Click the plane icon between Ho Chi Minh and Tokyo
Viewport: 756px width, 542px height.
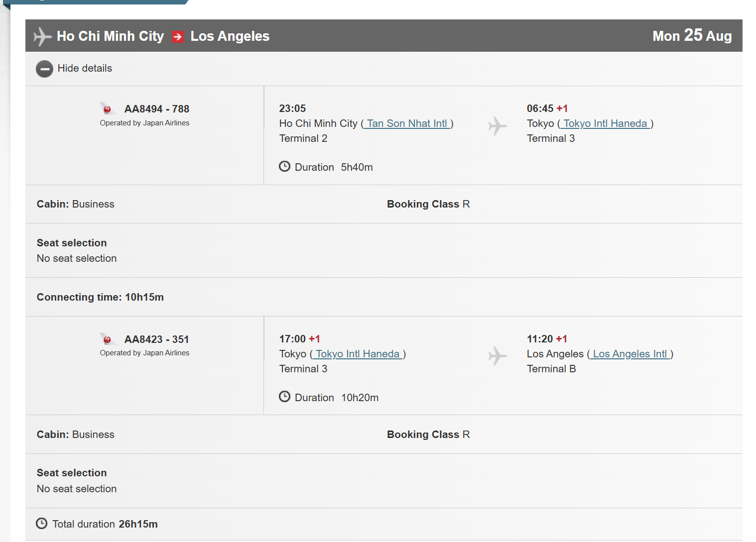point(497,126)
